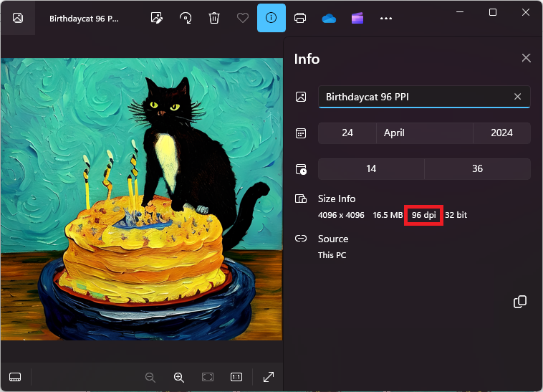543x392 pixels.
Task: Toggle the Info panel button in the toolbar
Action: [271, 18]
